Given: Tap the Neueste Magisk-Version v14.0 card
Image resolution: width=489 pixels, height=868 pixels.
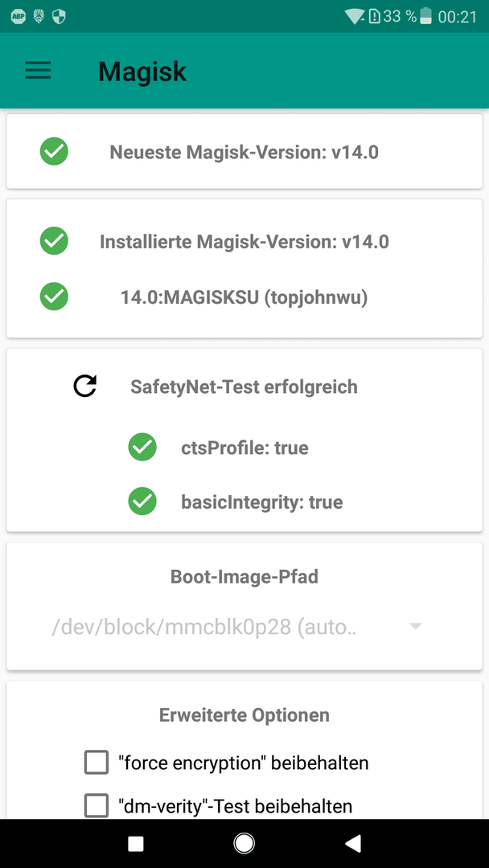Looking at the screenshot, I should pyautogui.click(x=244, y=152).
